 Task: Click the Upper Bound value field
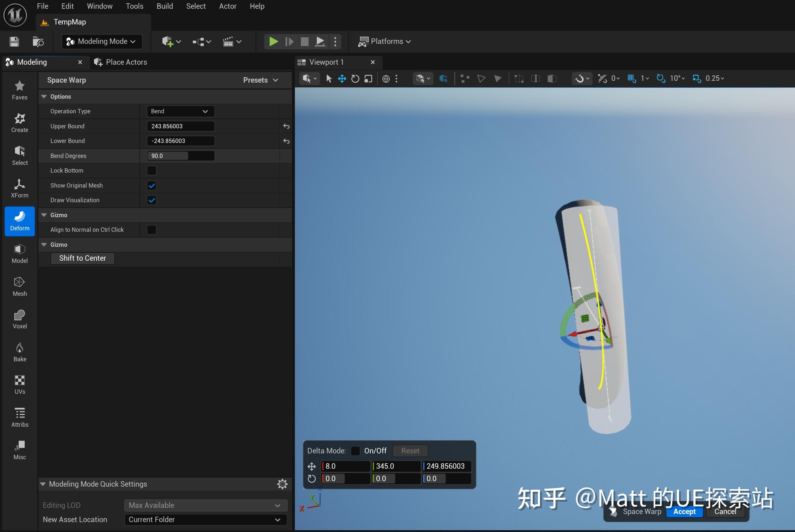click(180, 126)
